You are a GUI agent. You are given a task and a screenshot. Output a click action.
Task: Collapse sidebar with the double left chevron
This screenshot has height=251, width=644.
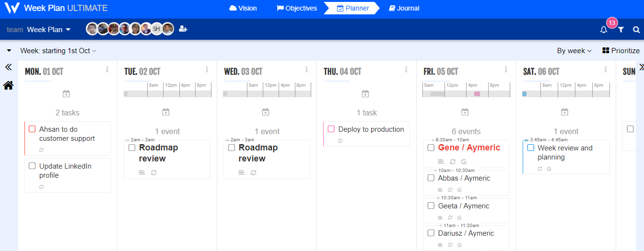click(8, 68)
